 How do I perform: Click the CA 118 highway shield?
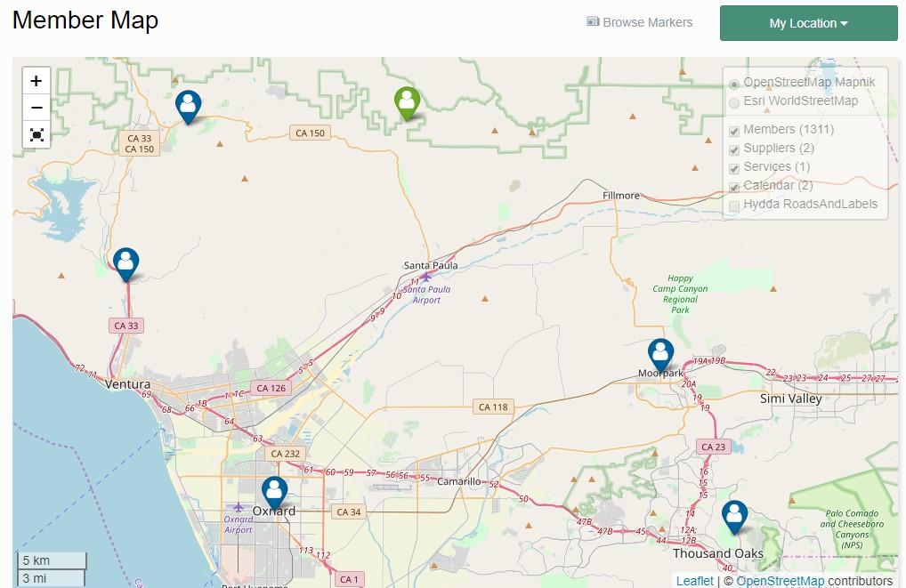(x=493, y=407)
